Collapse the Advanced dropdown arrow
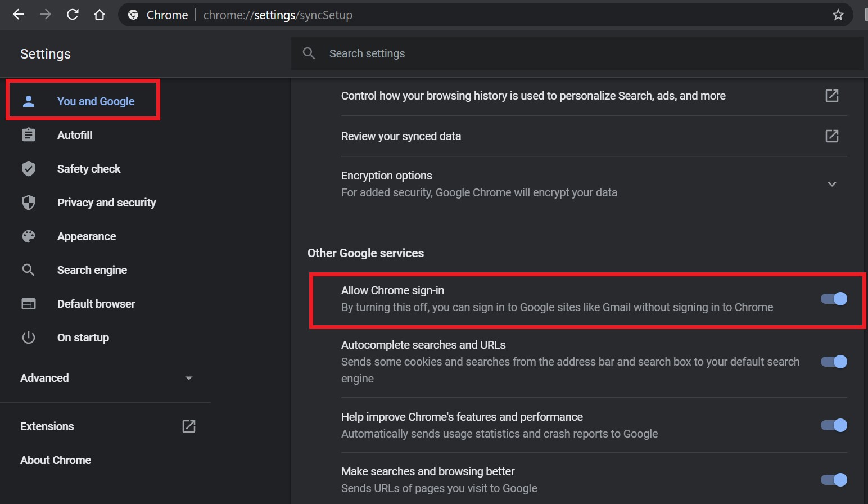868x504 pixels. tap(188, 378)
